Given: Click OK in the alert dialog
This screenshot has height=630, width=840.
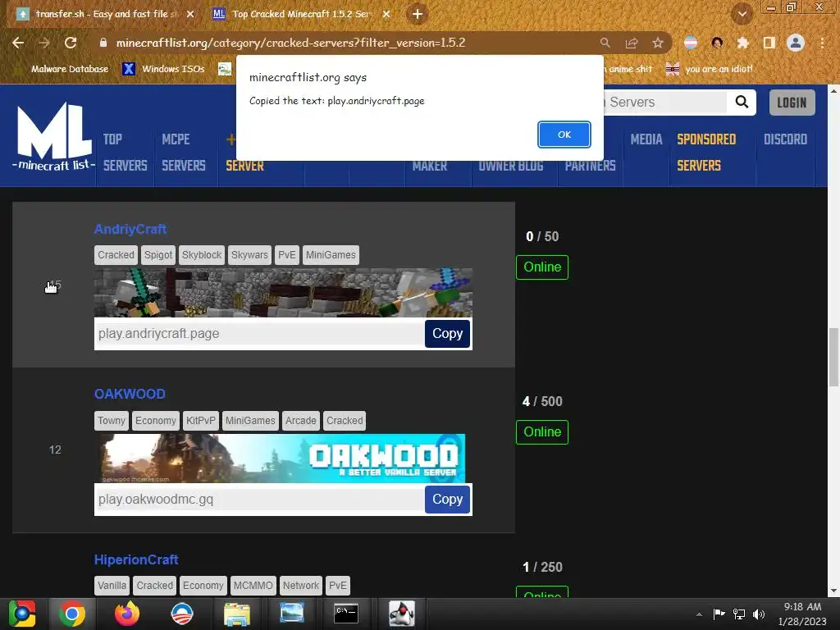Looking at the screenshot, I should [x=564, y=135].
